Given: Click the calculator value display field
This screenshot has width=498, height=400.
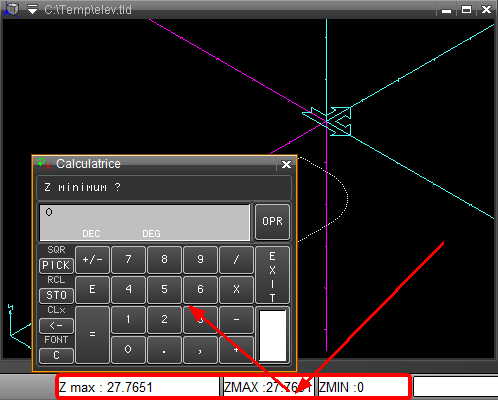Looking at the screenshot, I should coord(145,222).
